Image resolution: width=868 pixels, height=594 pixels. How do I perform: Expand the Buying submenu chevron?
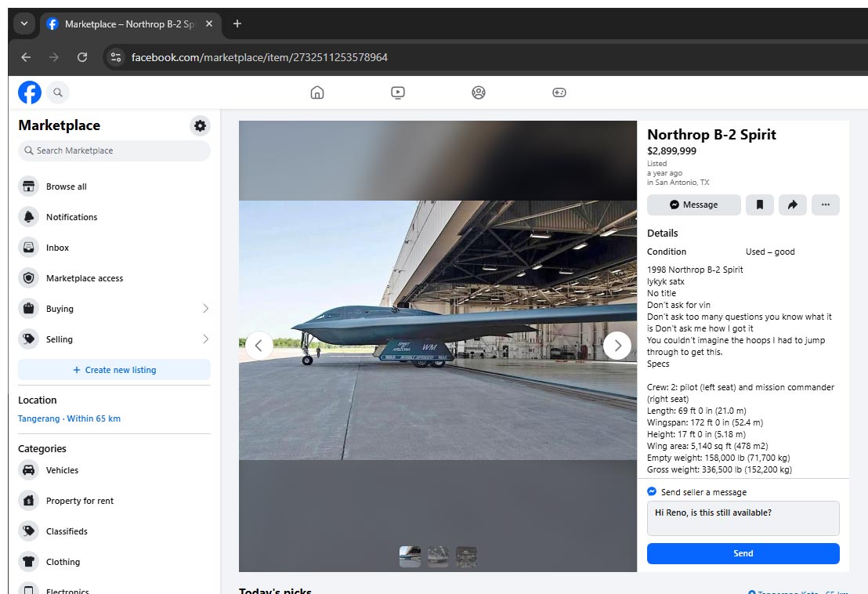click(205, 308)
